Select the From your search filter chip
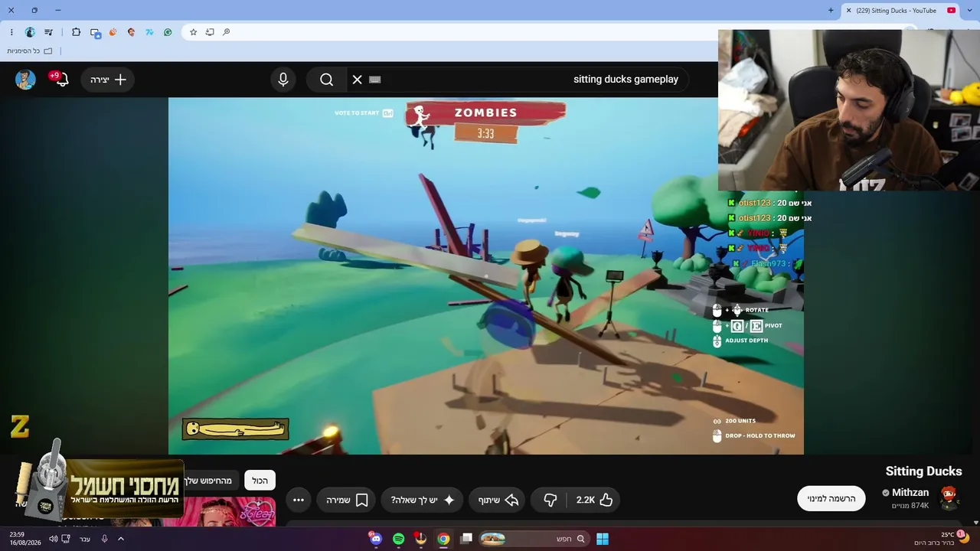Viewport: 980px width, 551px height. 211,481
